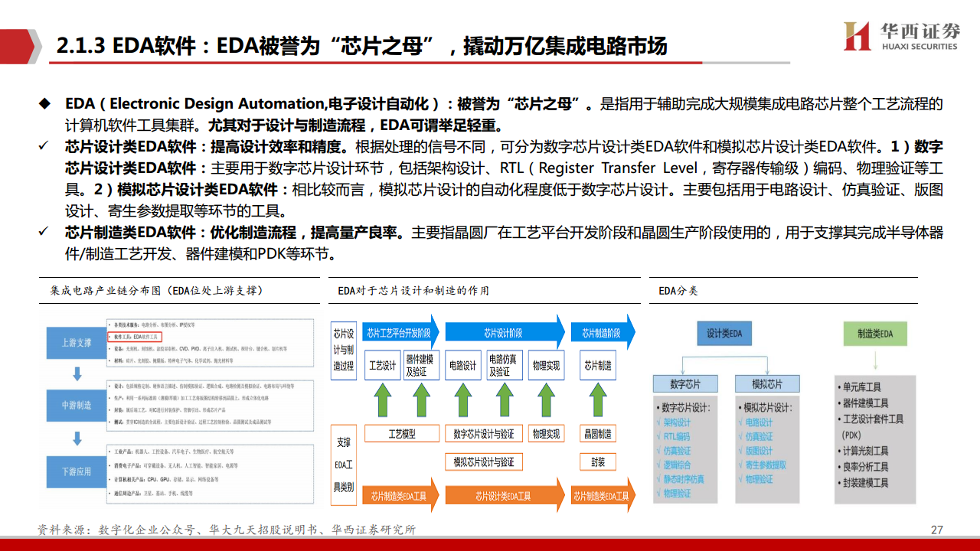Image resolution: width=980 pixels, height=551 pixels.
Task: Select the 晶圆制造 box
Action: tap(598, 434)
